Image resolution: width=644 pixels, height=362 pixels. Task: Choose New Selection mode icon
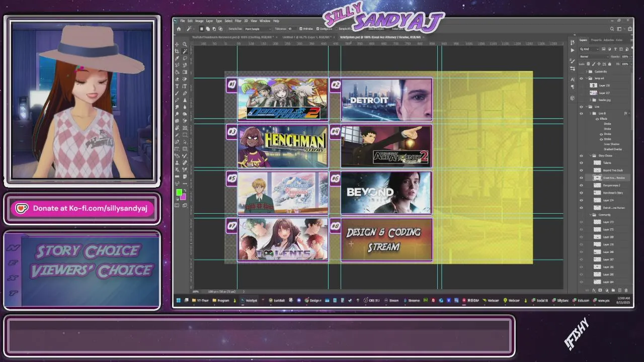point(201,29)
